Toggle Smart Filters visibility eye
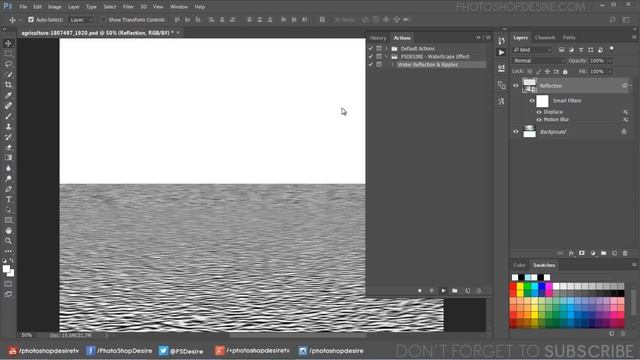The width and height of the screenshot is (640, 360). click(532, 100)
